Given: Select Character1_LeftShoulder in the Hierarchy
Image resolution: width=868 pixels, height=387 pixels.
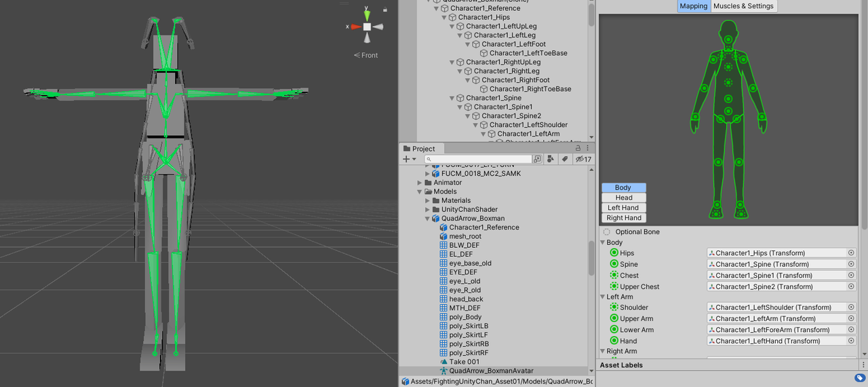Looking at the screenshot, I should (528, 125).
